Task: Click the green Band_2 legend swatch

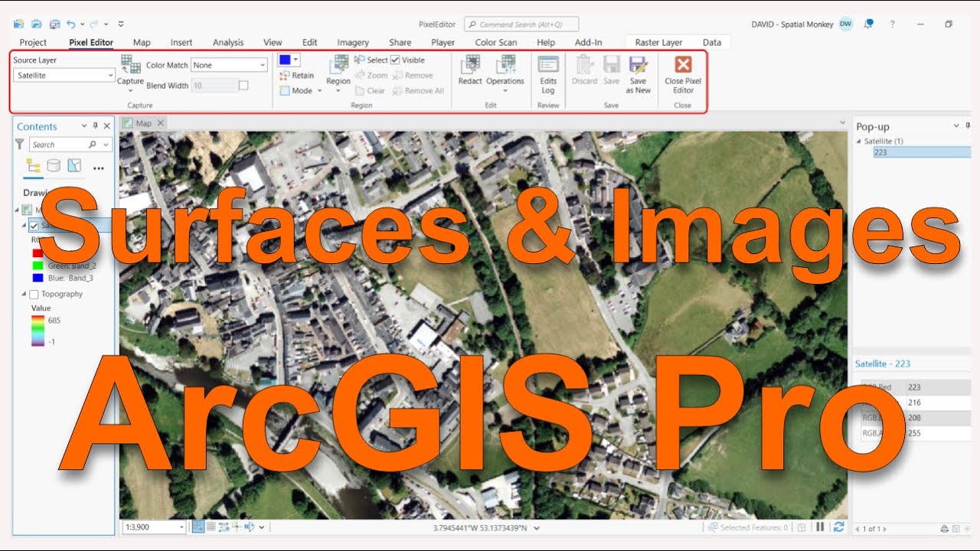Action: point(38,266)
